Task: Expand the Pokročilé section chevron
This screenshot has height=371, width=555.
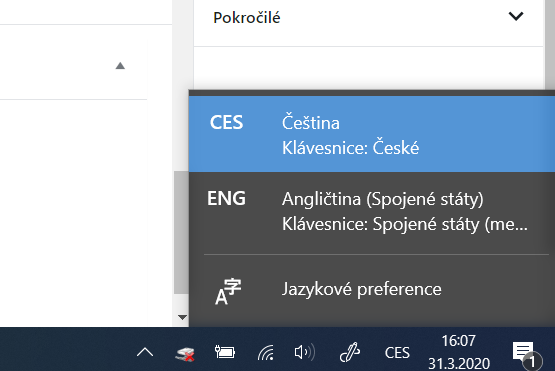Action: [516, 16]
